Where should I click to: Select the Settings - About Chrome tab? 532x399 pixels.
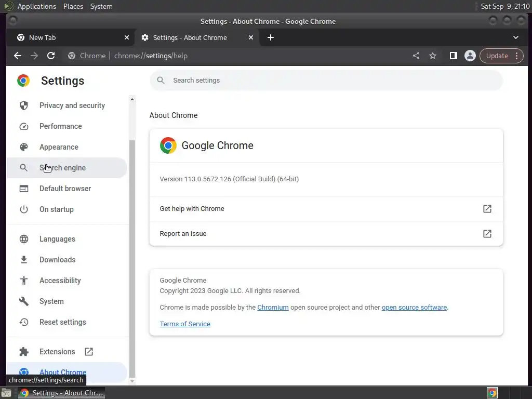click(197, 37)
